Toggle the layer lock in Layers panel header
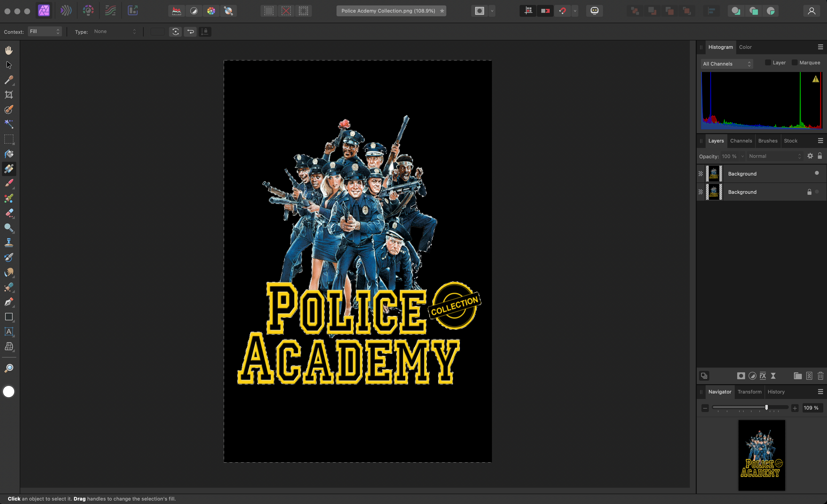The height and width of the screenshot is (504, 827). 820,156
